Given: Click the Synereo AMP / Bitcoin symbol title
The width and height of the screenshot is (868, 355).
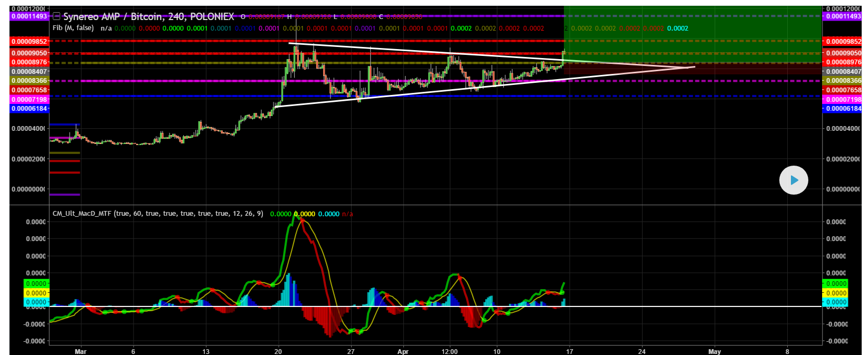Looking at the screenshot, I should (x=148, y=16).
